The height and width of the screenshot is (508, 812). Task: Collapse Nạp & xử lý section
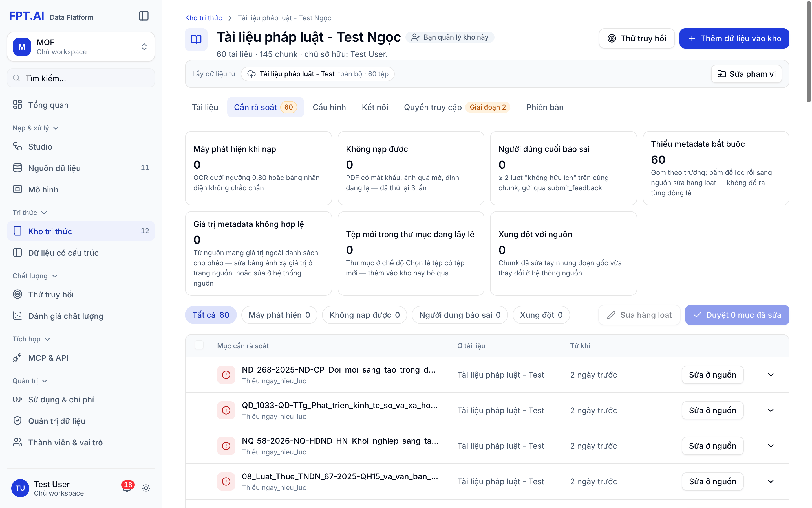36,128
